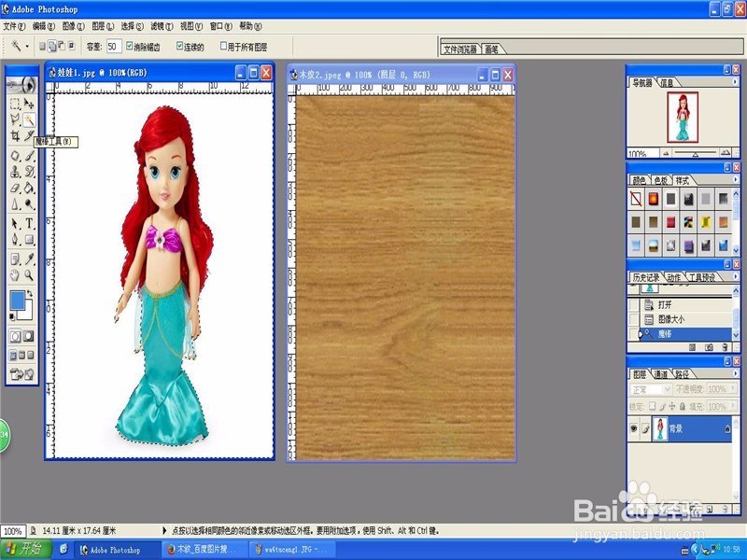Switch to the 路径 paths tab
Screen dimensions: 747x560
coord(682,374)
